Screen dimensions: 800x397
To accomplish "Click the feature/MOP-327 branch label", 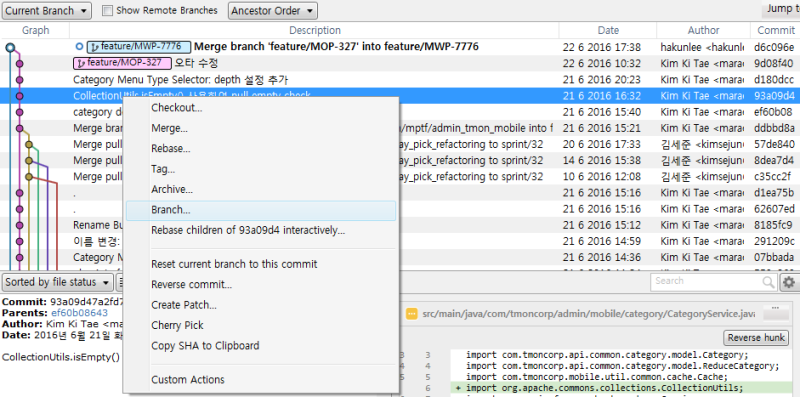I will (122, 63).
